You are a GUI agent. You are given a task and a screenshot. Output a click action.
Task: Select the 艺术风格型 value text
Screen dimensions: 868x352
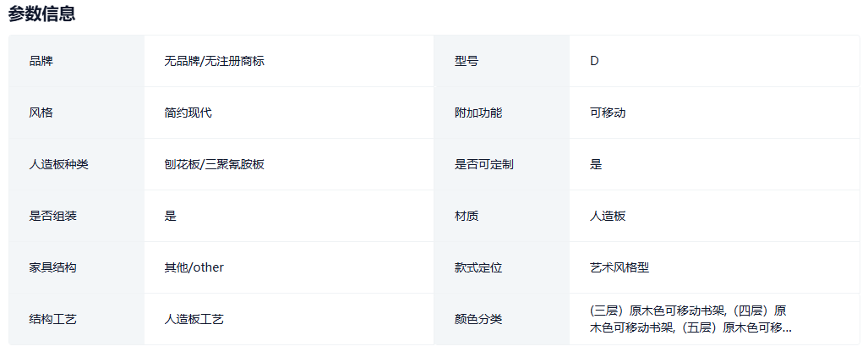coord(620,267)
